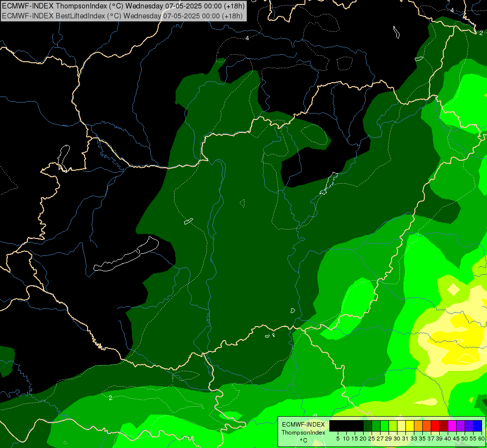Click the legend tick value 31

coord(405,439)
